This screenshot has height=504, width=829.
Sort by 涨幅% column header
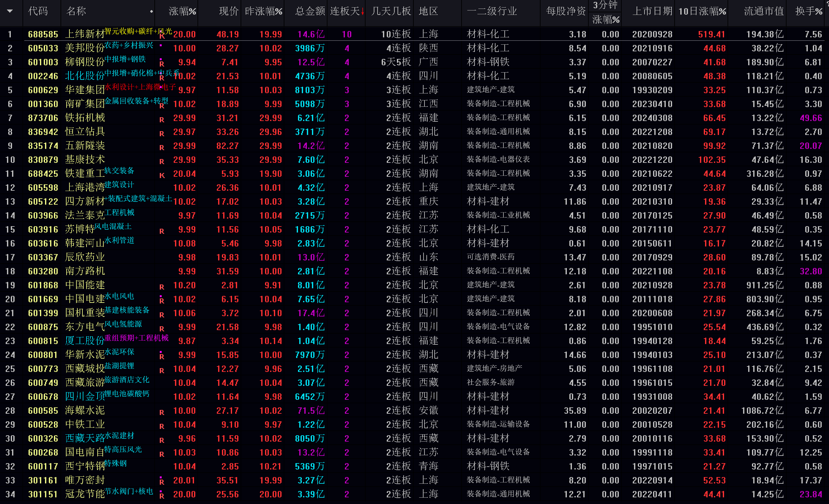[x=182, y=11]
